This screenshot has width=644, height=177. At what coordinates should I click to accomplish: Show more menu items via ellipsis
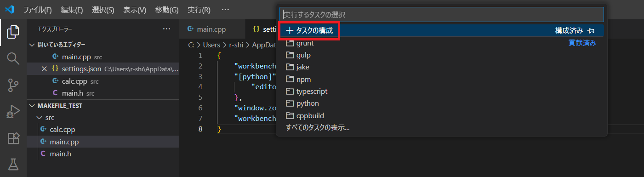(x=225, y=10)
